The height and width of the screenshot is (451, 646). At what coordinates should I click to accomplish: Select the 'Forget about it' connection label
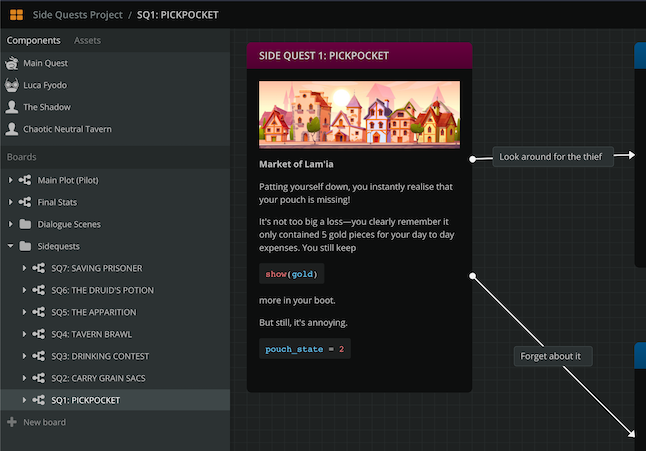click(555, 356)
